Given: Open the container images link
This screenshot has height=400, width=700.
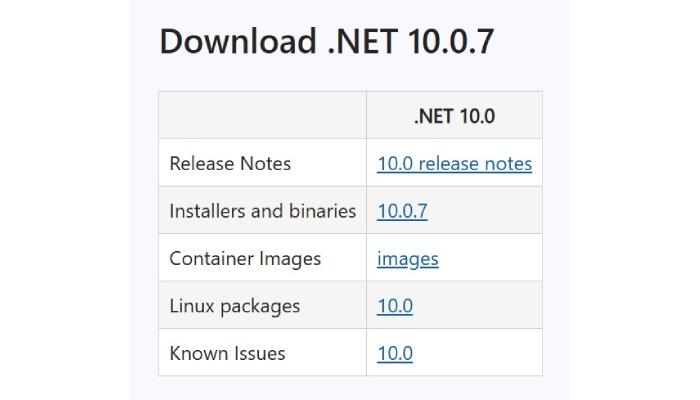Looking at the screenshot, I should (407, 259).
